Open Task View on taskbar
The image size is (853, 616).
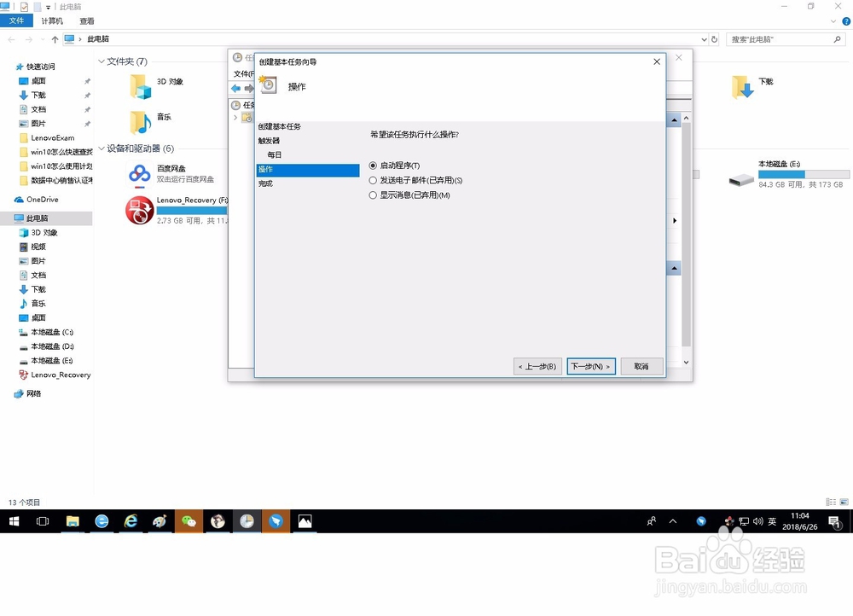pyautogui.click(x=43, y=521)
